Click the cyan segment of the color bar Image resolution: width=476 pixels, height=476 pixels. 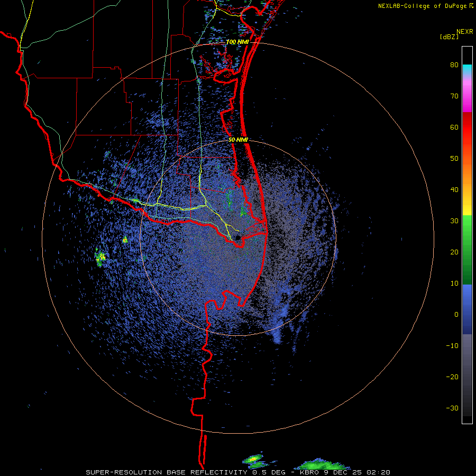pyautogui.click(x=467, y=68)
